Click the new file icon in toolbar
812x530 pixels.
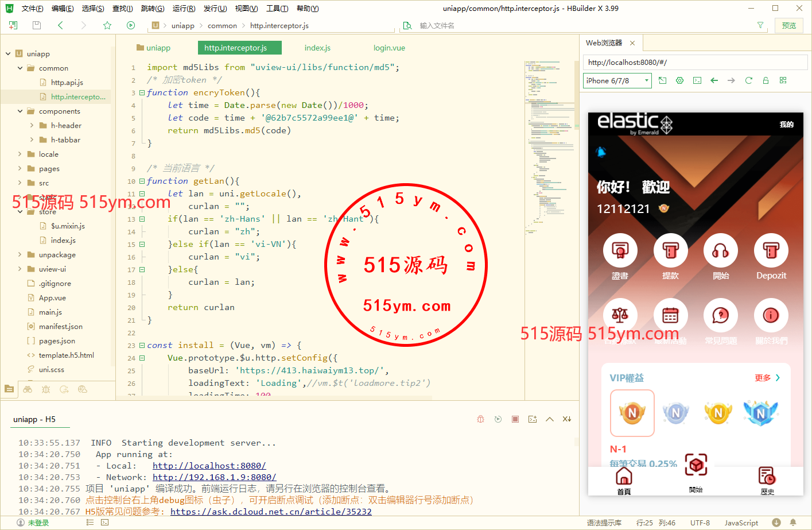[x=13, y=25]
